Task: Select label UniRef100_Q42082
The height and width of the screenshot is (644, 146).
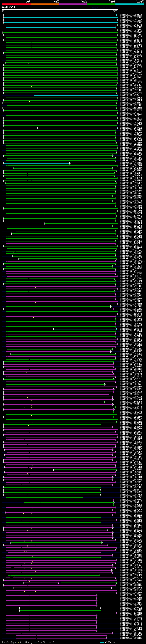Action: [131, 543]
